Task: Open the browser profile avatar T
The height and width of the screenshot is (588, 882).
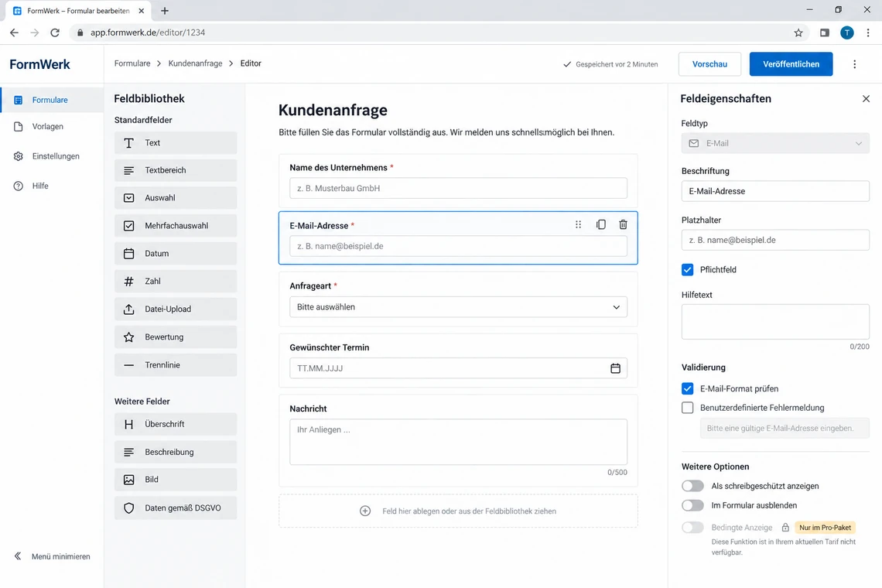Action: pos(846,32)
